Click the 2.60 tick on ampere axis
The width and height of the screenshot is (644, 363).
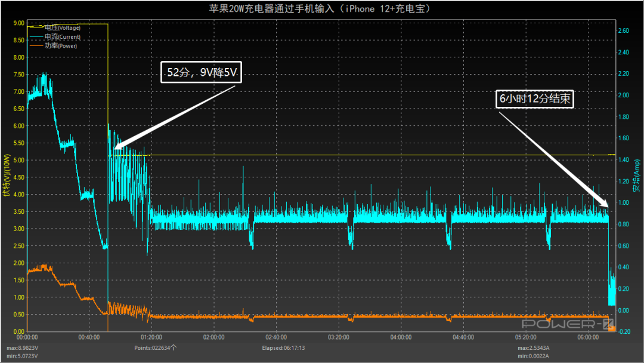click(624, 30)
